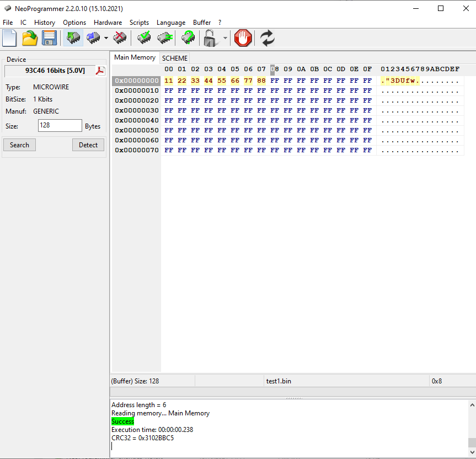Screen dimensions: 476x459
Task: Click the Execution time log line
Action: (152, 430)
